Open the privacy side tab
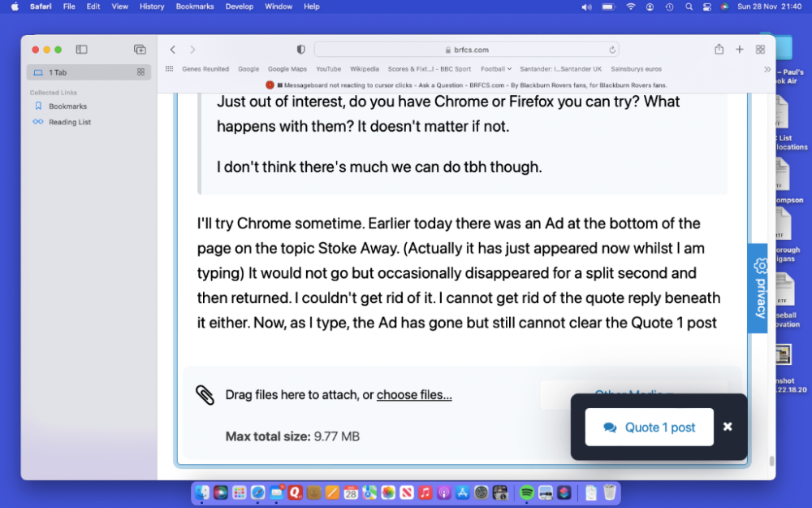This screenshot has width=812, height=508. 758,288
